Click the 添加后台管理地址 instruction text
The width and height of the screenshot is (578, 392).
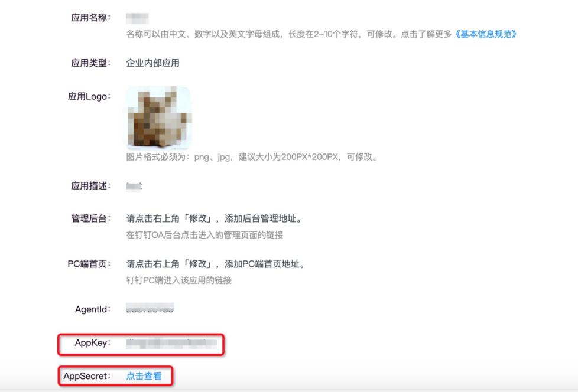pyautogui.click(x=215, y=218)
